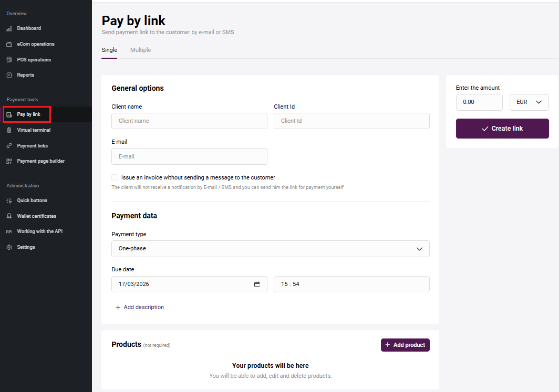This screenshot has height=392, width=559.
Task: Click the Settings gear icon
Action: [x=9, y=247]
